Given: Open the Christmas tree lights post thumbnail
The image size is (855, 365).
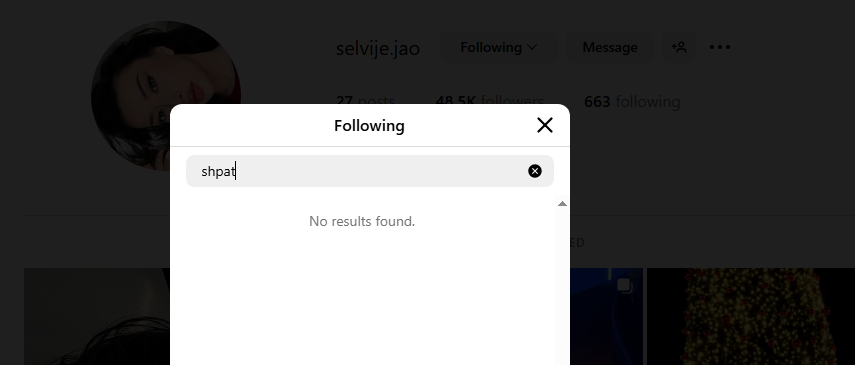Looking at the screenshot, I should pyautogui.click(x=751, y=316).
